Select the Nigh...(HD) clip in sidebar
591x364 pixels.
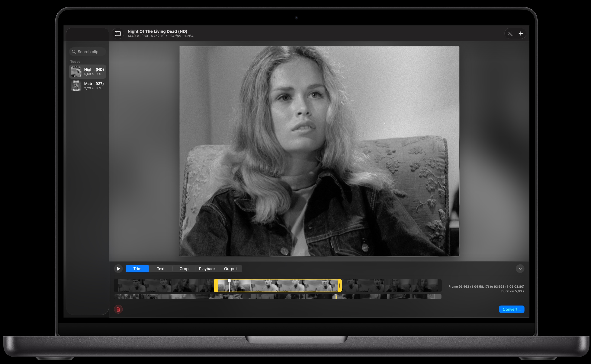[88, 71]
